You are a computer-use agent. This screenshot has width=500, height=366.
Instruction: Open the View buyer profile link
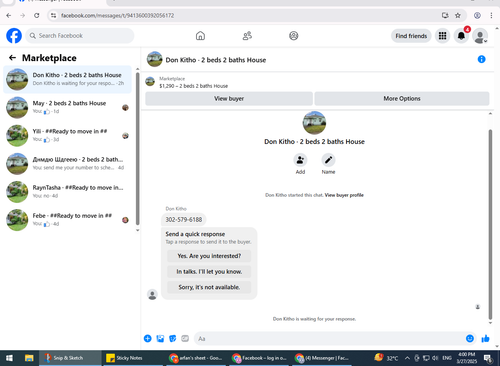[x=344, y=195]
